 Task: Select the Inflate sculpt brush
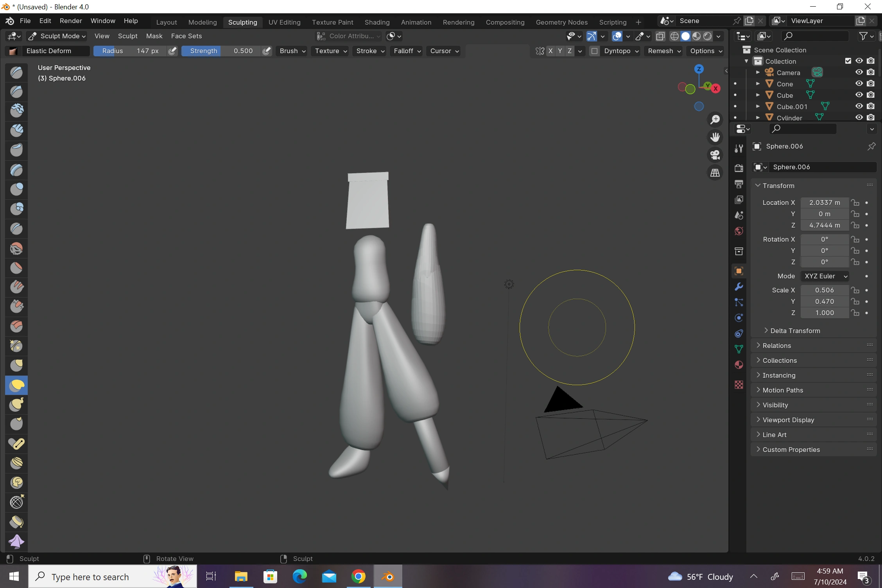pyautogui.click(x=16, y=189)
